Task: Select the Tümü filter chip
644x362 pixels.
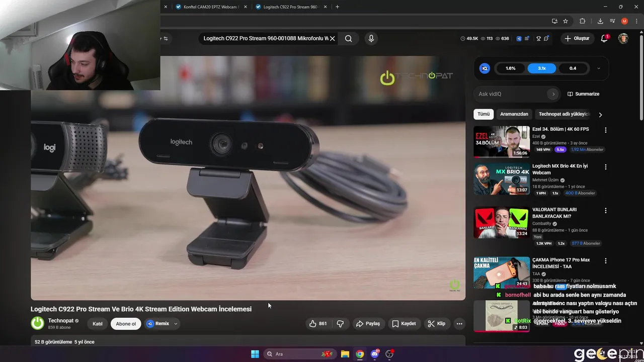Action: coord(484,114)
